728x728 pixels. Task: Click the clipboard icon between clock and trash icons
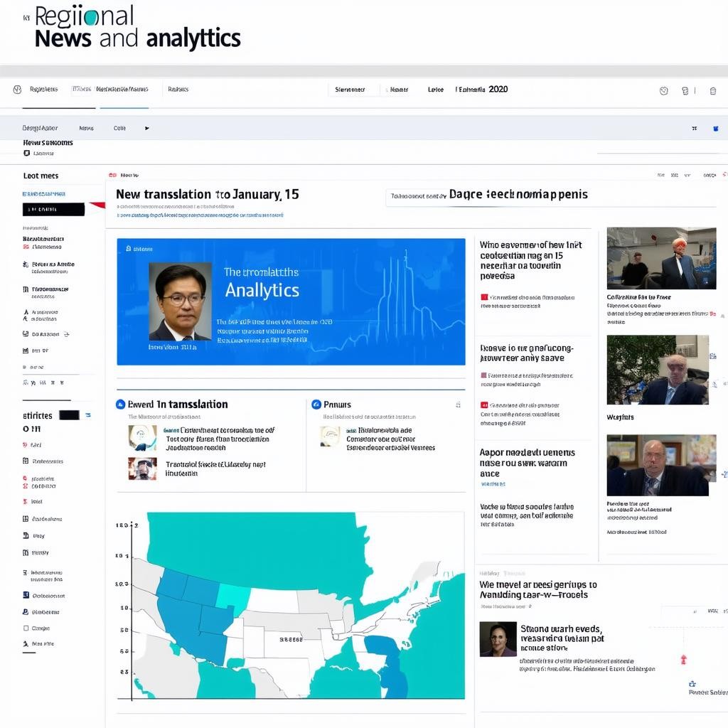click(x=685, y=90)
